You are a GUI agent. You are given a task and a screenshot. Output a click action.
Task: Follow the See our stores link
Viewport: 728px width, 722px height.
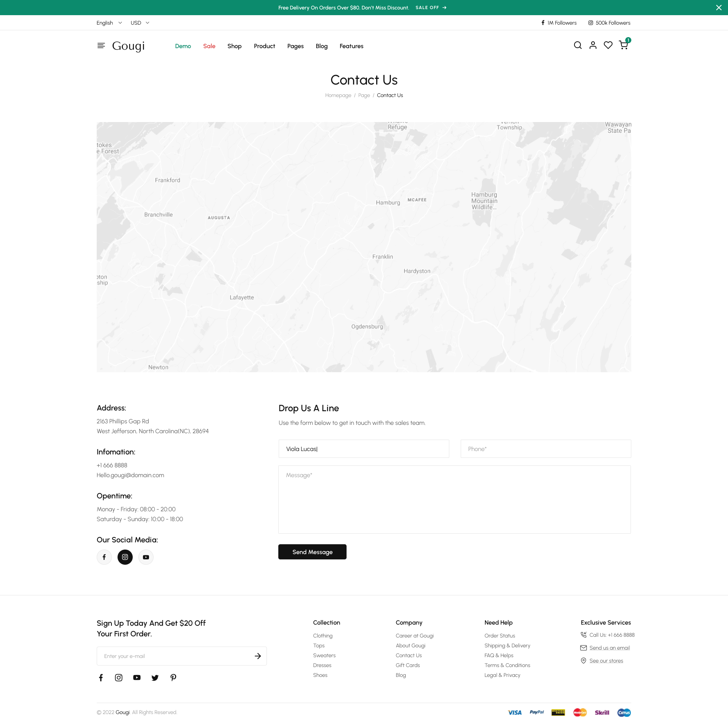(x=606, y=661)
